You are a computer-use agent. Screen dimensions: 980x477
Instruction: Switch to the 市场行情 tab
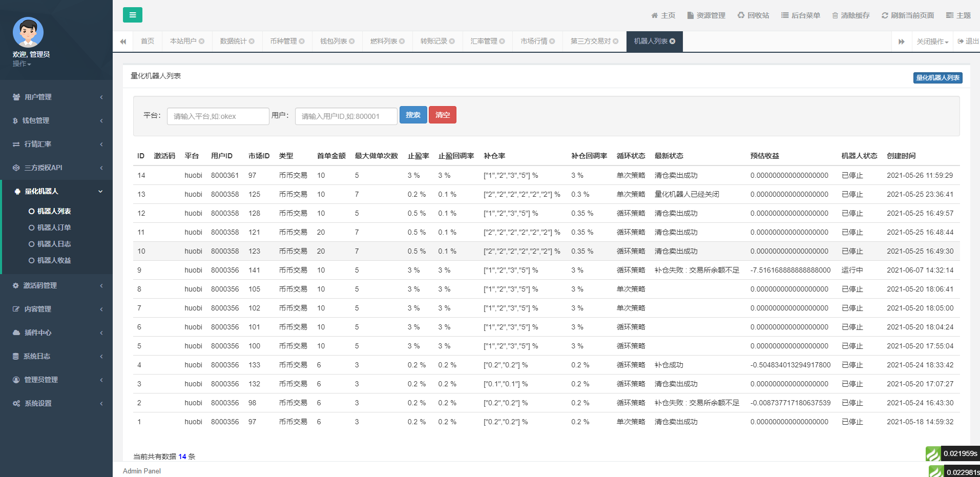click(534, 41)
